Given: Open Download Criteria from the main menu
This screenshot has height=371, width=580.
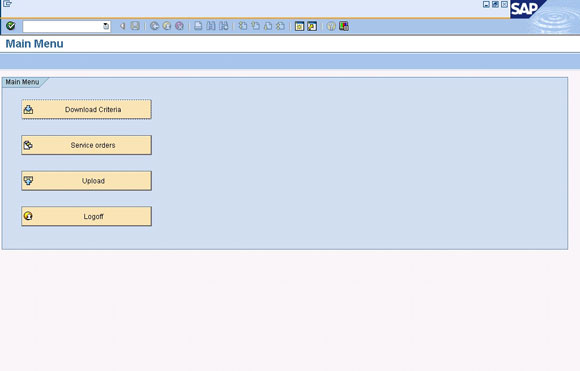Looking at the screenshot, I should click(x=87, y=109).
